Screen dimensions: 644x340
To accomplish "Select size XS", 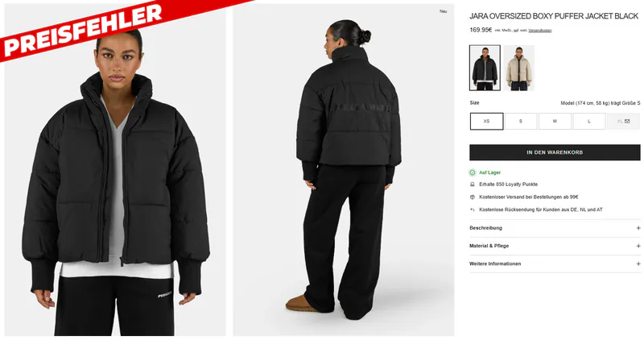I will (x=487, y=122).
